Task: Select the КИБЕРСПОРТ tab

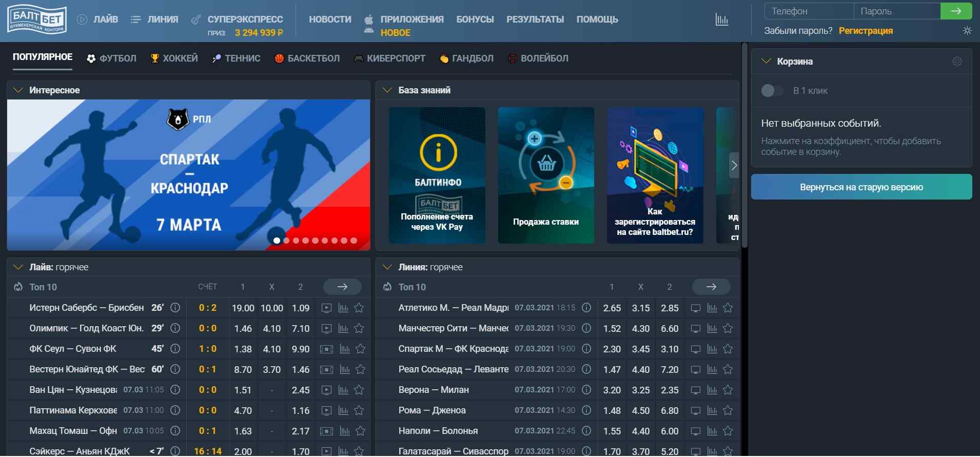Action: (389, 58)
